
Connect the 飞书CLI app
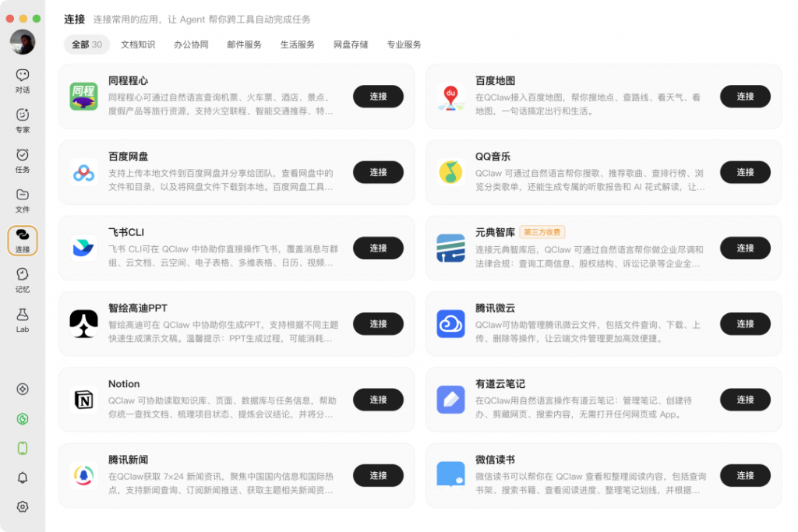tap(378, 248)
